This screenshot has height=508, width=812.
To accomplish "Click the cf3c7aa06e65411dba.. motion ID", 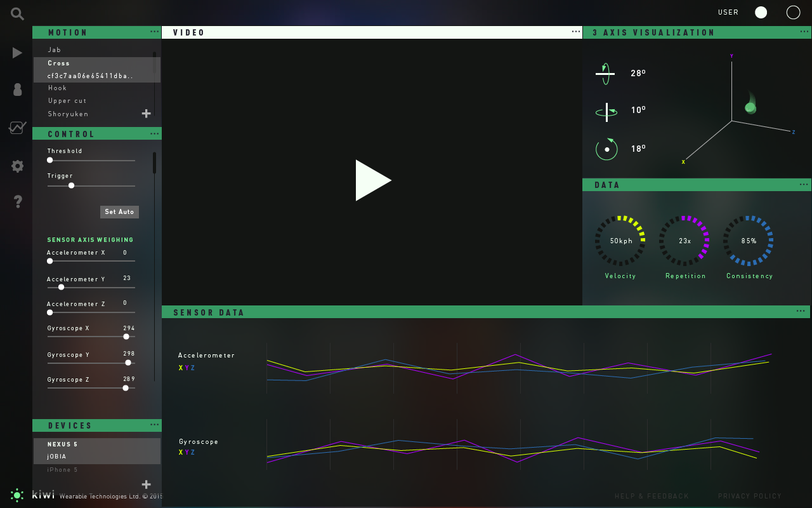I will [x=91, y=76].
